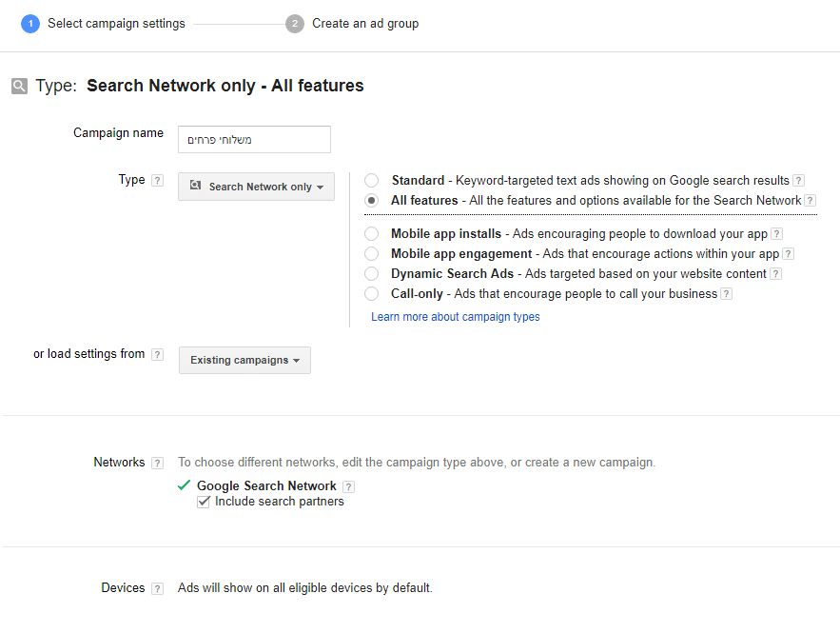Click the help icon next to Type label
The width and height of the screenshot is (840, 633).
click(157, 180)
